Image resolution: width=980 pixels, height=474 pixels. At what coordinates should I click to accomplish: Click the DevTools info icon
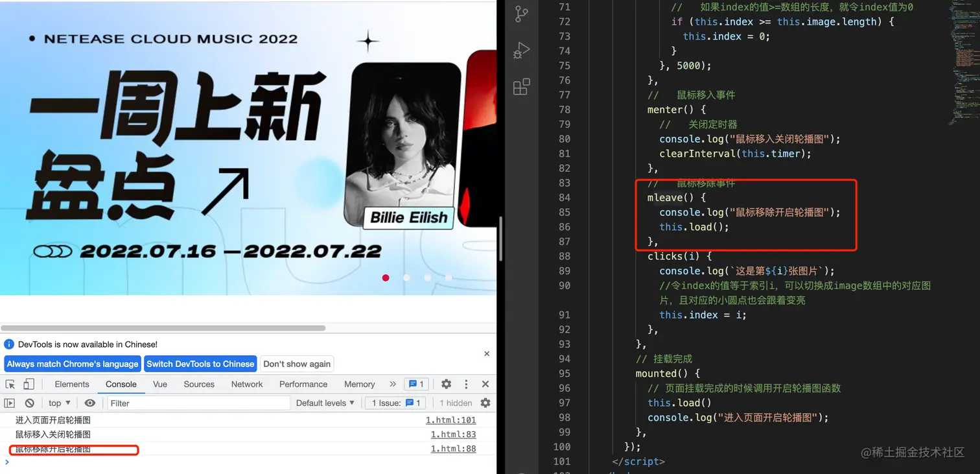[9, 344]
